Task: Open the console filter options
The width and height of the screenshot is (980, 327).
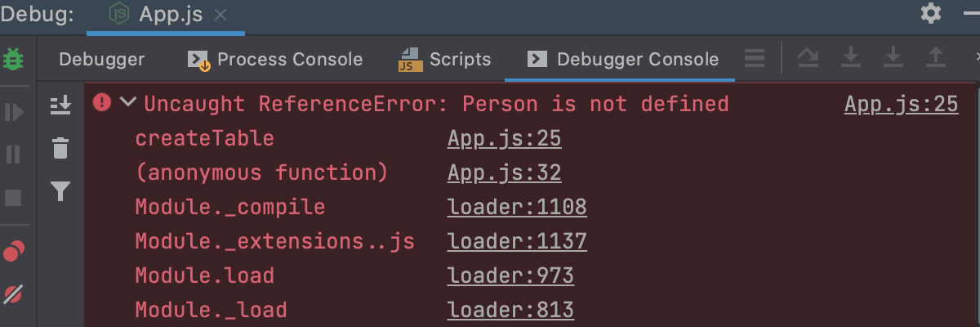Action: point(60,191)
